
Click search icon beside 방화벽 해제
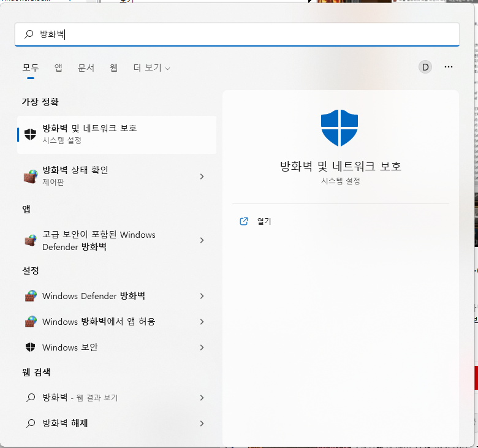[31, 423]
